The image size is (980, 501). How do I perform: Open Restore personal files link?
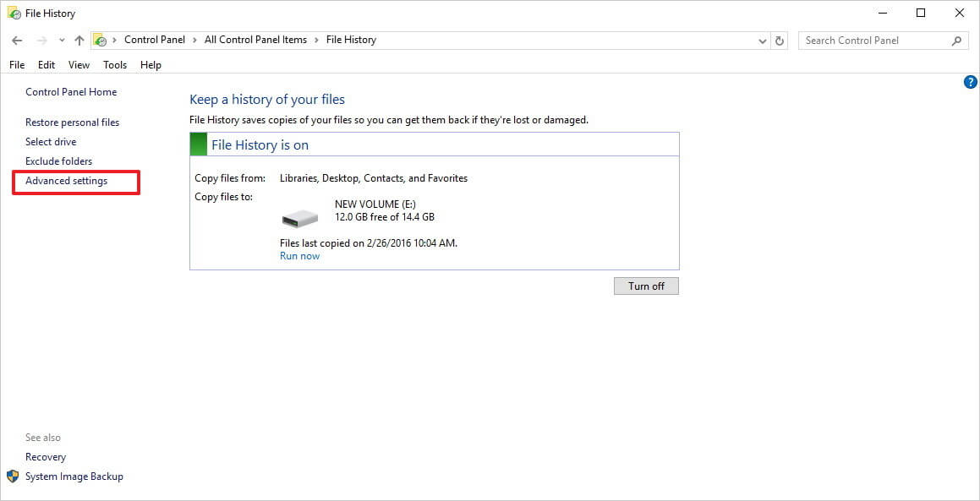[73, 123]
